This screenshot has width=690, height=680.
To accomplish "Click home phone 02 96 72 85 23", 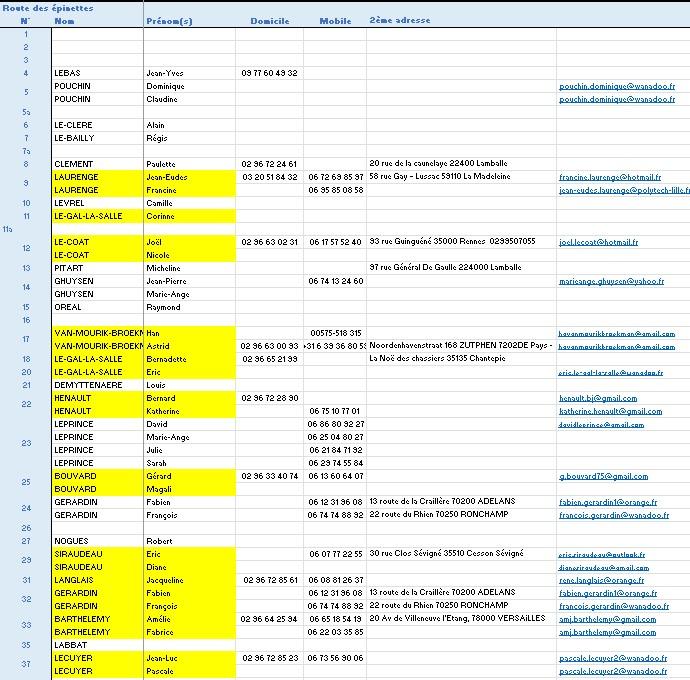I will (270, 658).
